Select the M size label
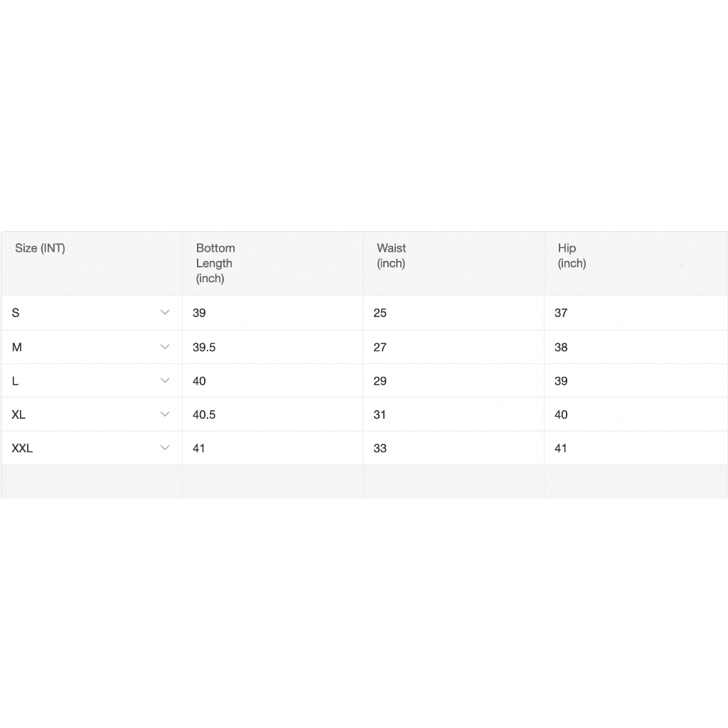 pos(17,347)
